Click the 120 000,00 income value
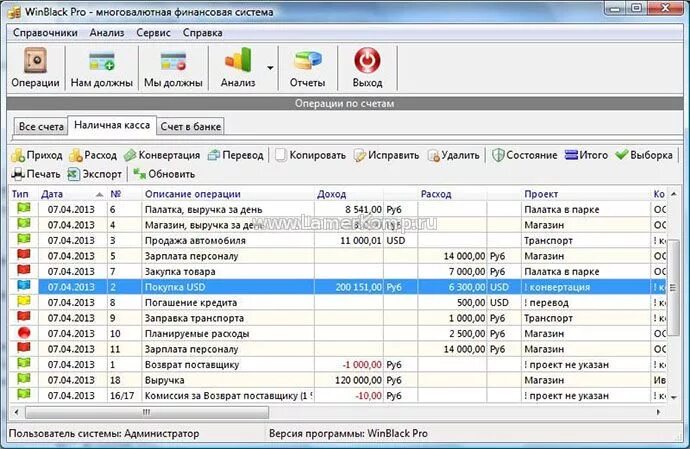Viewport: 690px width, 449px height. click(x=358, y=380)
